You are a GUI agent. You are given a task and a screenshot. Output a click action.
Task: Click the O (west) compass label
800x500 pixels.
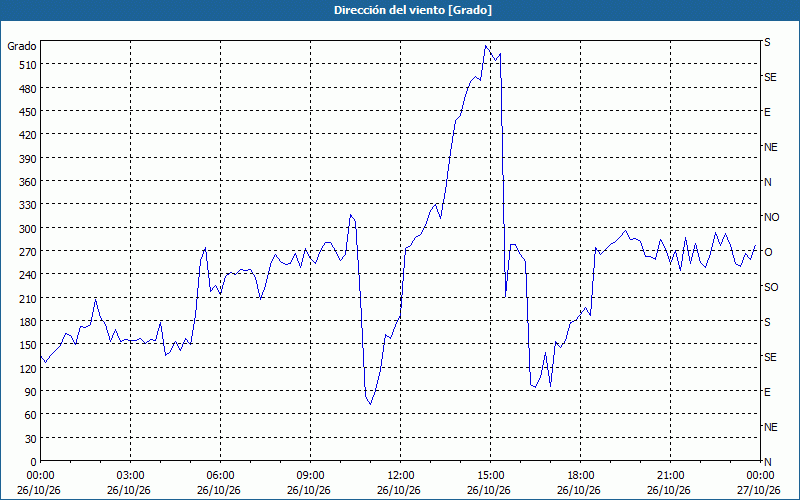click(768, 252)
